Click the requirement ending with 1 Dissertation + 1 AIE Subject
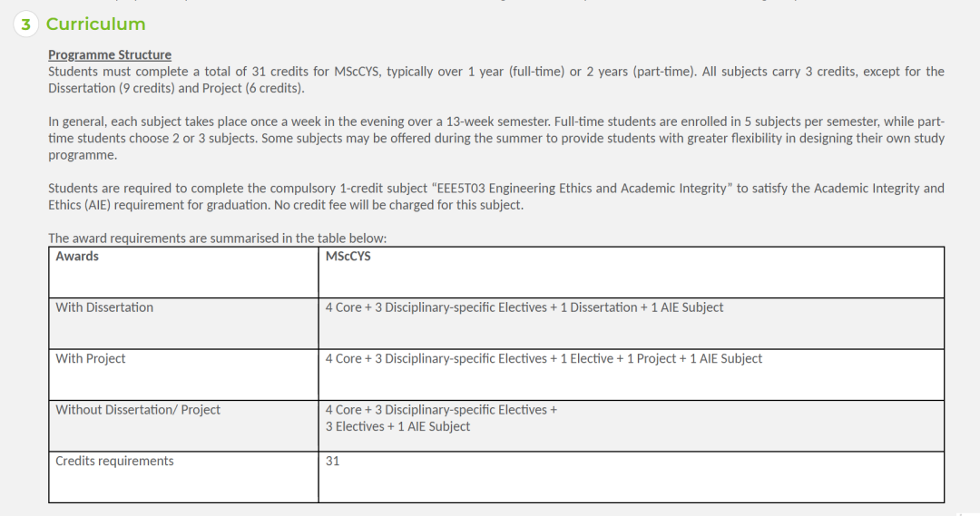This screenshot has width=980, height=516. click(x=524, y=307)
